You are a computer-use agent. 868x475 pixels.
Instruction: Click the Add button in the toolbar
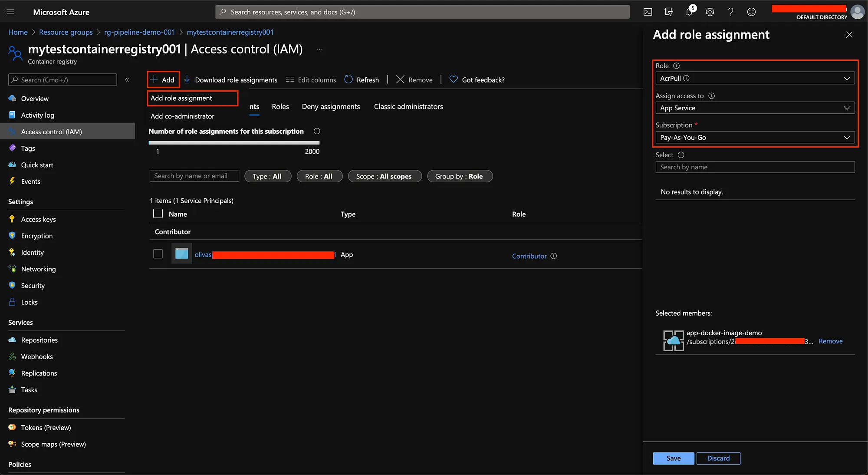(163, 80)
